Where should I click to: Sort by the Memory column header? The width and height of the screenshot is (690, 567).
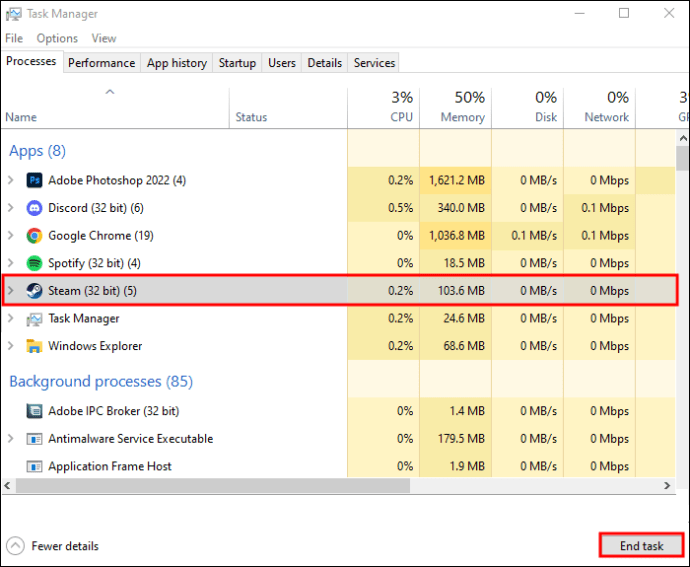point(455,107)
